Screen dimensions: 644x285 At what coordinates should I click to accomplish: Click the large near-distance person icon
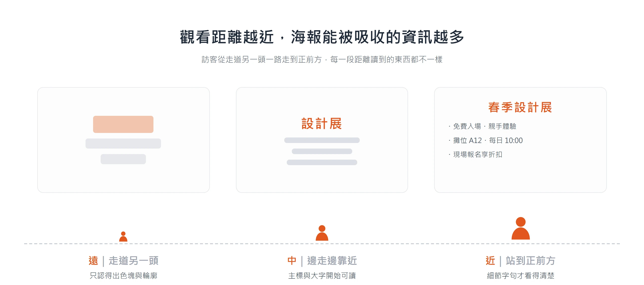click(x=521, y=228)
